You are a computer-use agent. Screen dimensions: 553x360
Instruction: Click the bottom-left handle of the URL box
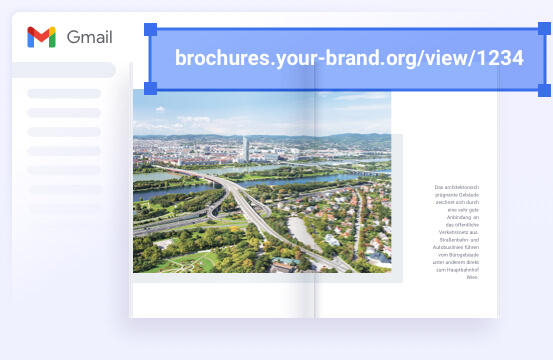pos(151,89)
